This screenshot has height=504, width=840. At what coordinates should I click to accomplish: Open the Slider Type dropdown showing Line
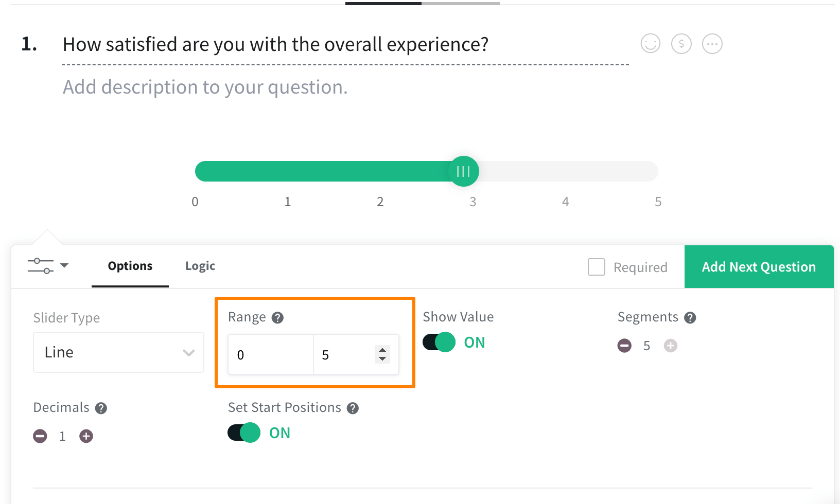point(118,352)
